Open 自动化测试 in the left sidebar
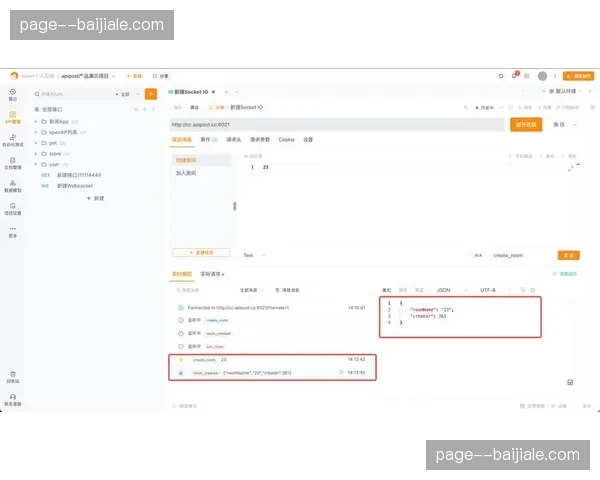This screenshot has height=480, width=600. [x=13, y=141]
